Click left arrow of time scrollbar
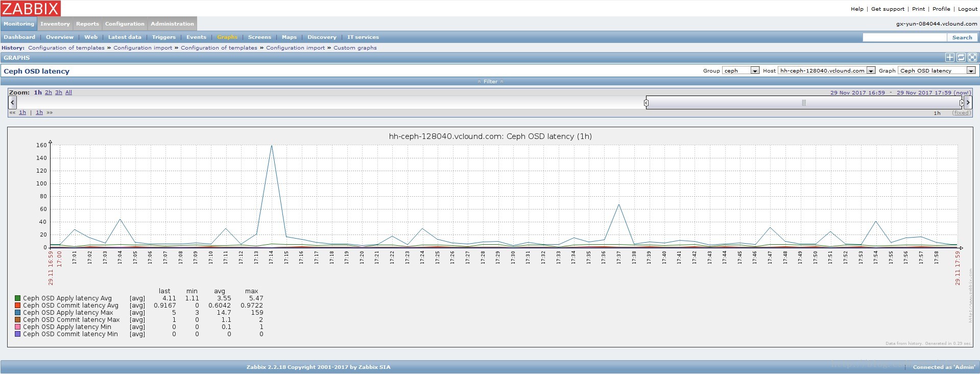Image resolution: width=980 pixels, height=374 pixels. 13,103
